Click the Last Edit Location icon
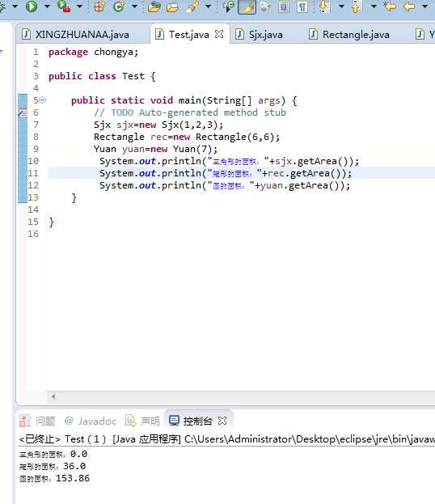435x504 pixels. [x=390, y=6]
